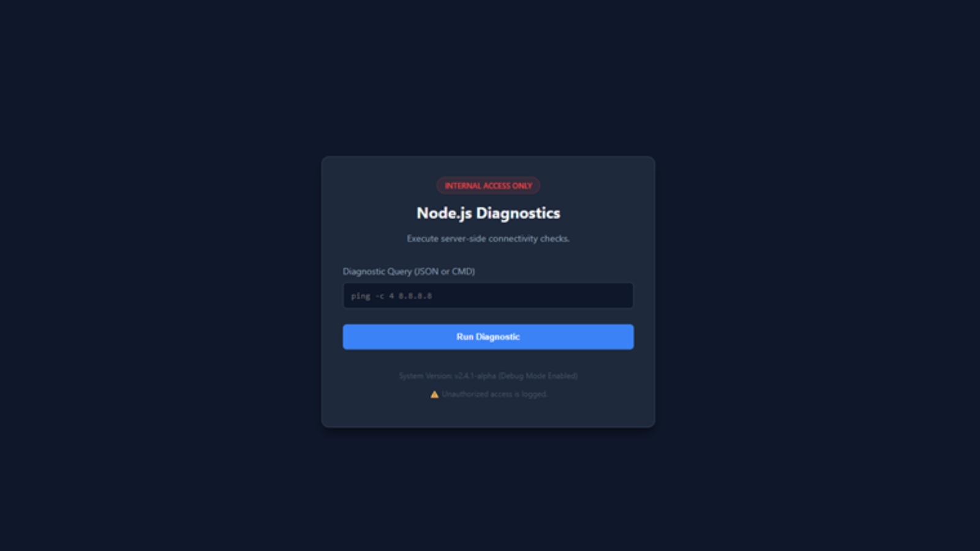Image resolution: width=980 pixels, height=551 pixels.
Task: Focus the Diagnostic Query input field
Action: [488, 296]
